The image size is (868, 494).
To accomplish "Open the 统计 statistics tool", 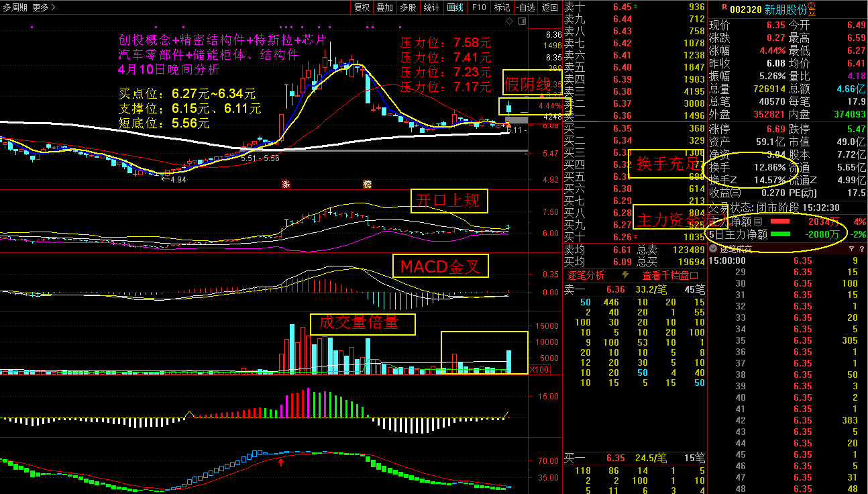I will [432, 7].
